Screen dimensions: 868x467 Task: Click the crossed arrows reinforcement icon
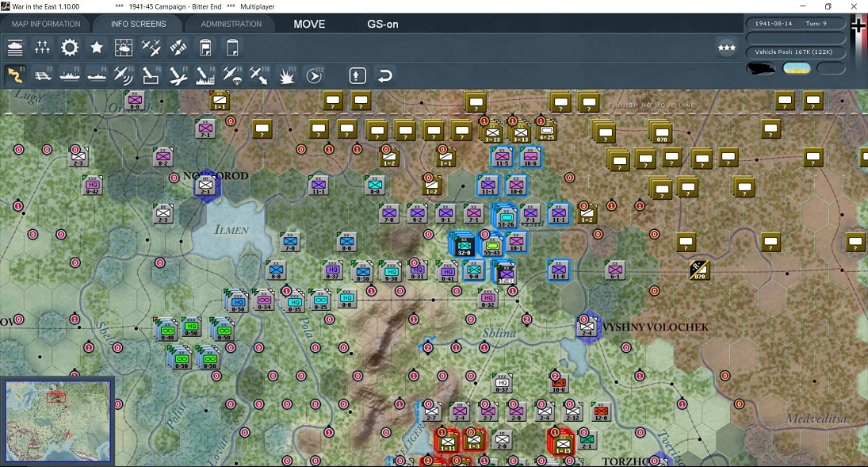[x=178, y=48]
